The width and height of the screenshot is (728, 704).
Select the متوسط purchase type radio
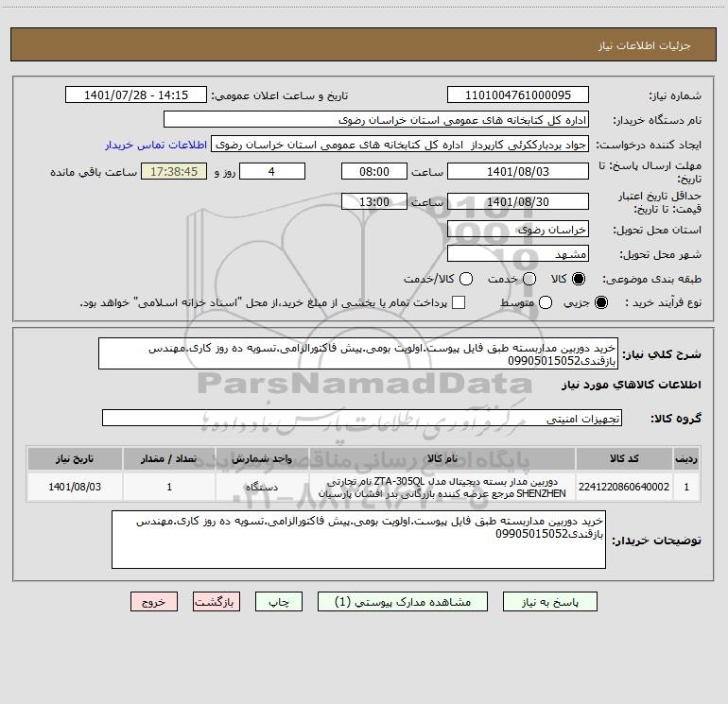(x=546, y=302)
